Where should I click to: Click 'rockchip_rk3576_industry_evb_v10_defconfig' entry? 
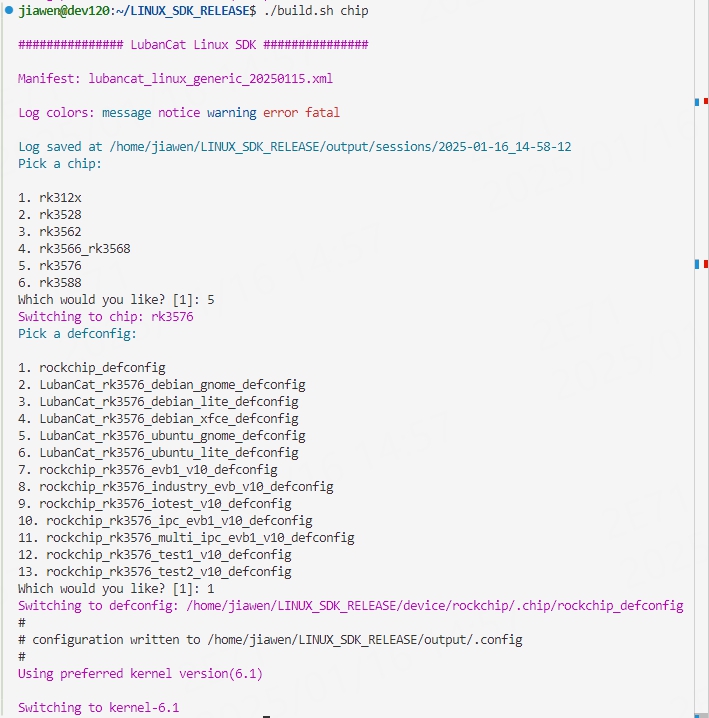(x=186, y=487)
